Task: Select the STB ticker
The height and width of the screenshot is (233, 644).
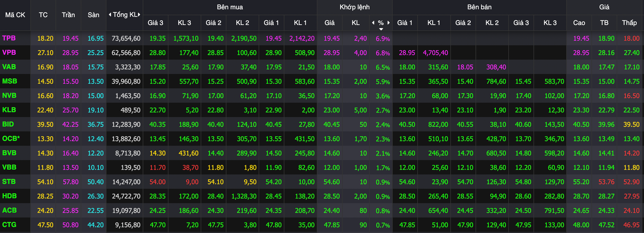Action: pyautogui.click(x=9, y=182)
